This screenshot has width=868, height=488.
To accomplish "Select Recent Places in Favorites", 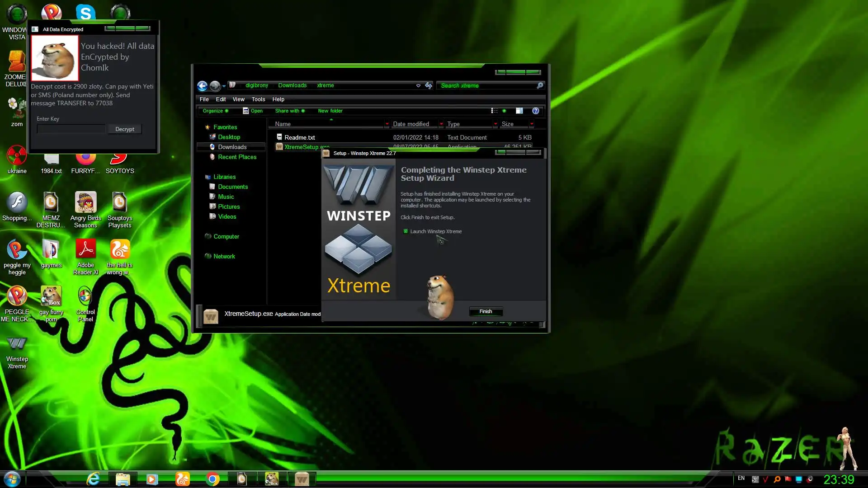I will coord(237,157).
